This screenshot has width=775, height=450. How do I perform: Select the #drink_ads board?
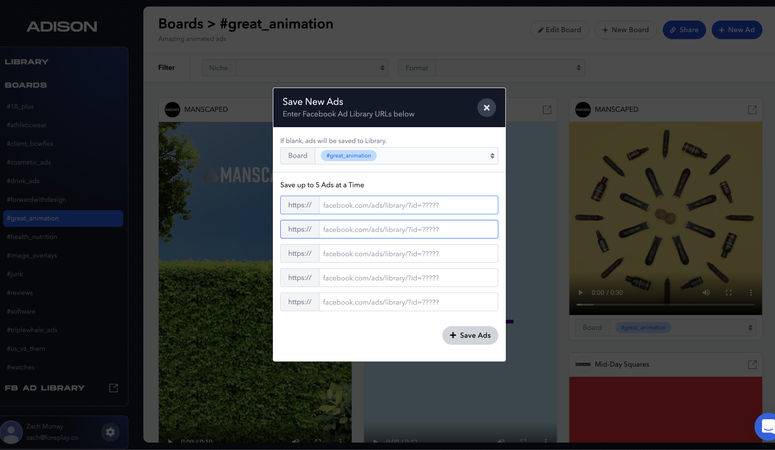click(23, 181)
